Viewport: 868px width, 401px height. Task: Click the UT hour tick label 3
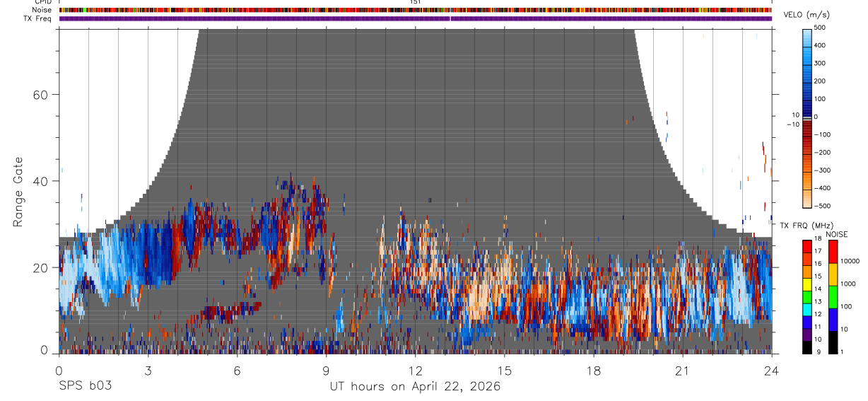click(x=148, y=370)
